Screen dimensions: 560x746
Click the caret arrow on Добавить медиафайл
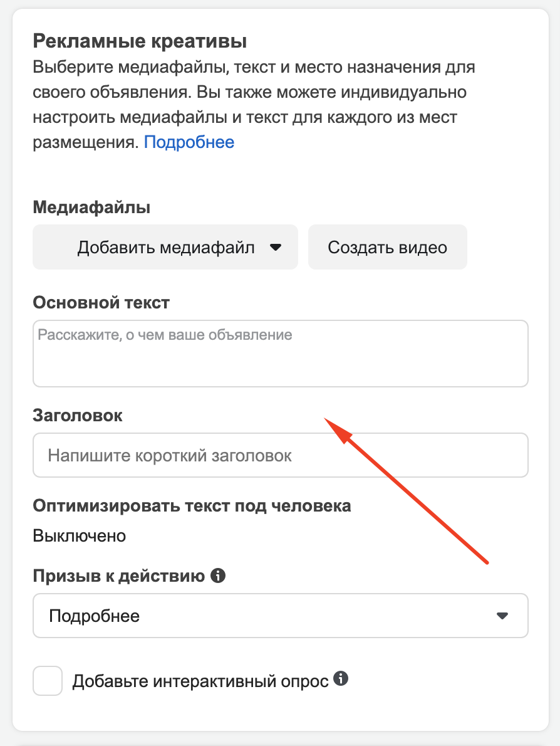(276, 248)
